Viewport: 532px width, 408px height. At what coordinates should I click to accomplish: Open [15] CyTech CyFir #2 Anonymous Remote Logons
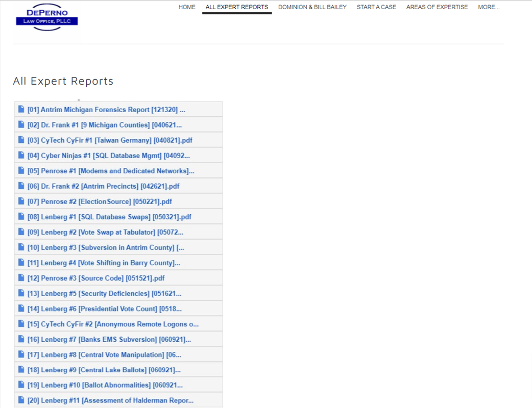coord(113,324)
